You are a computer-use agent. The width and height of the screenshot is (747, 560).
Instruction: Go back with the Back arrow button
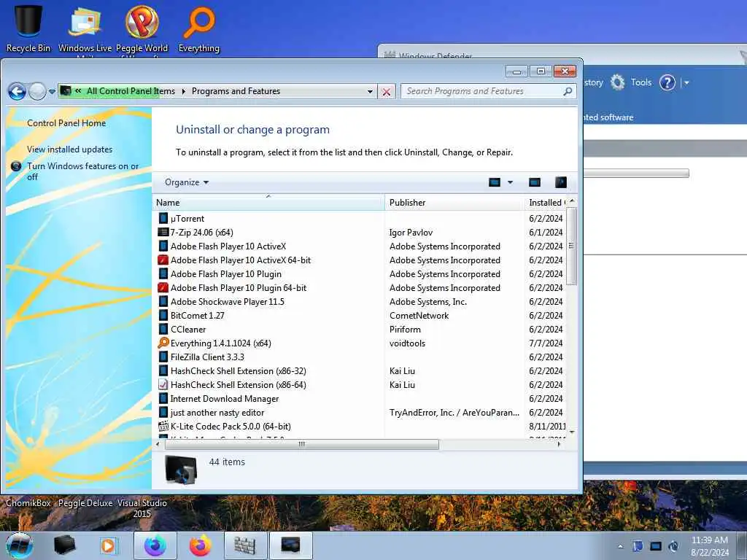coord(18,91)
